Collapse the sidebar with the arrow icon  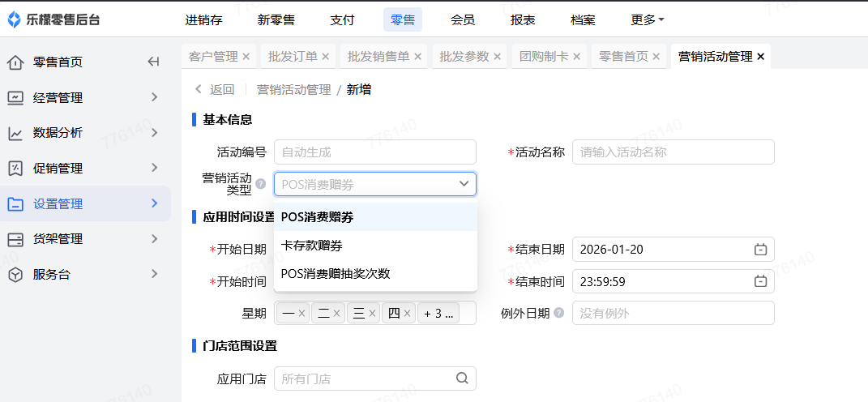(x=154, y=62)
